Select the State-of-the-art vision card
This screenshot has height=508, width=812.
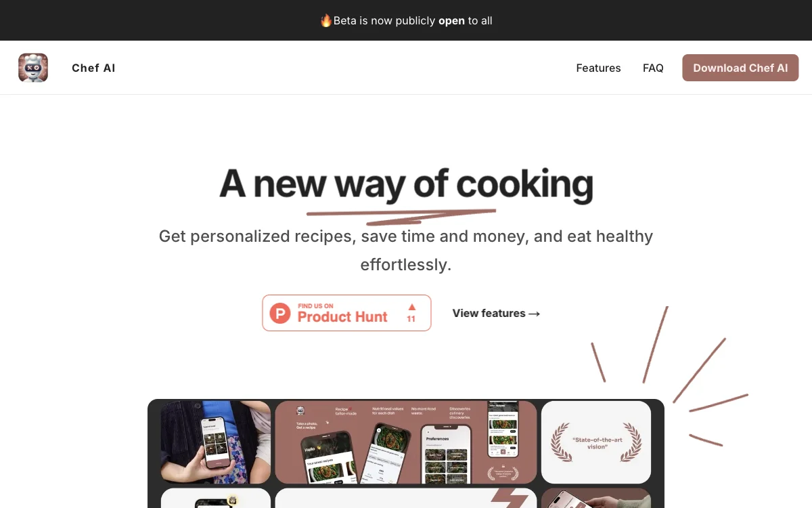(x=596, y=442)
